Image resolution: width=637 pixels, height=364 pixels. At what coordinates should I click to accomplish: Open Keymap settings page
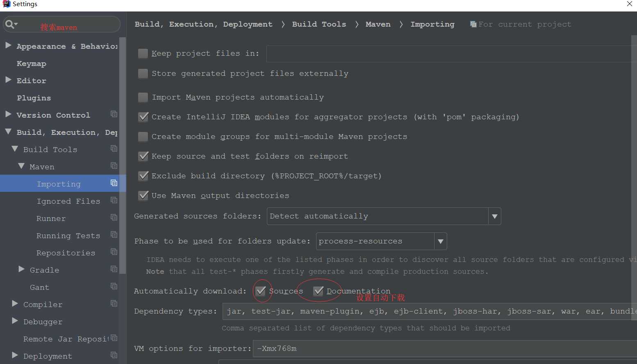point(32,64)
